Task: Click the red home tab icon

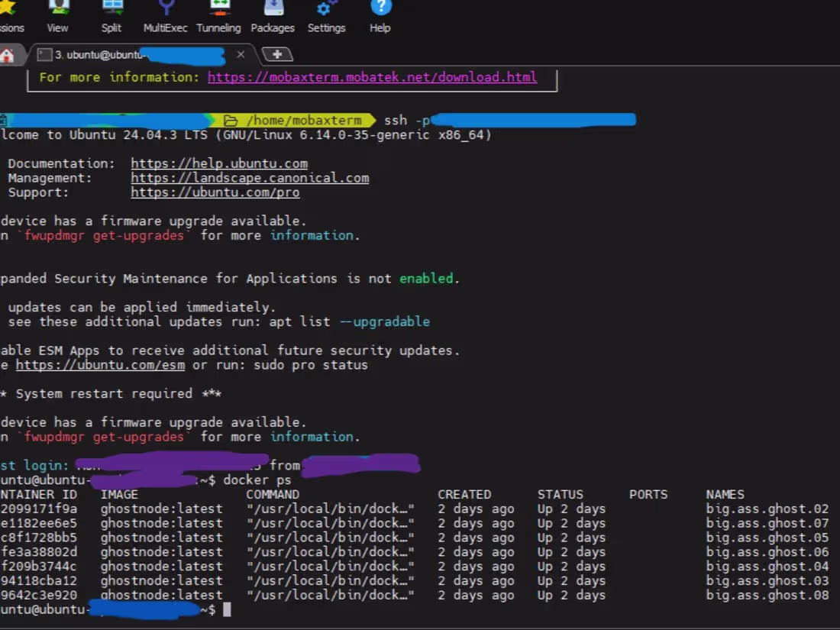Action: (8, 54)
